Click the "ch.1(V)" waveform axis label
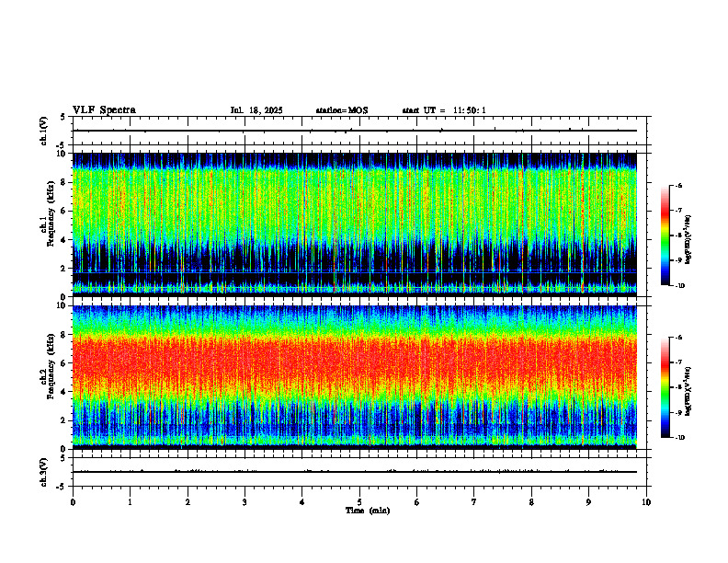The image size is (728, 563). (43, 131)
